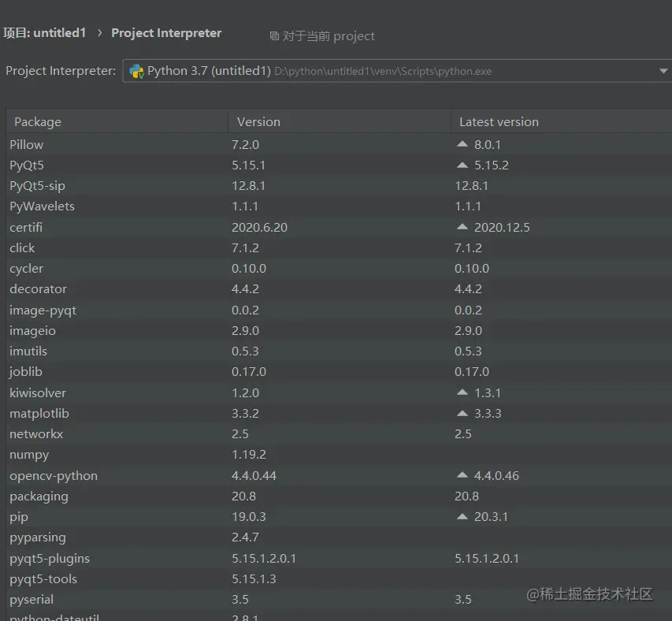Image resolution: width=672 pixels, height=621 pixels.
Task: Click the upgrade arrow next to 3.3.3
Action: click(462, 413)
